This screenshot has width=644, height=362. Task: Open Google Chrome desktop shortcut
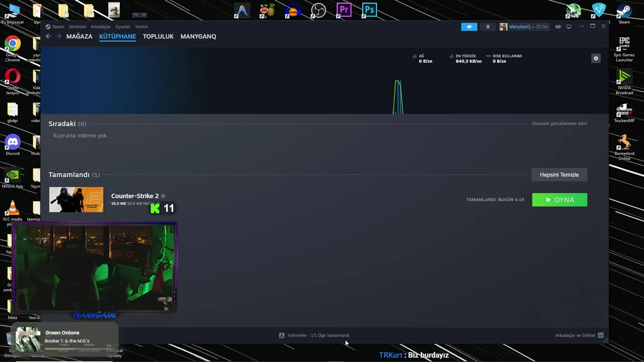[x=13, y=49]
